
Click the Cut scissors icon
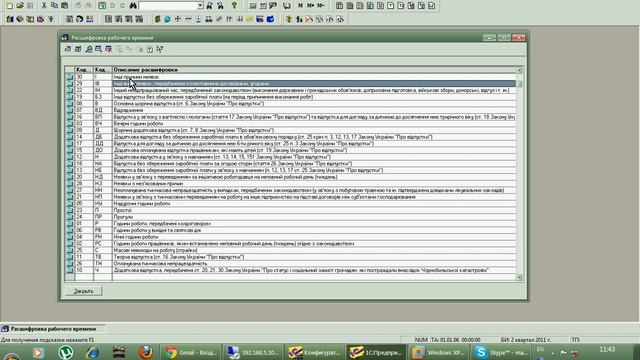[44, 6]
